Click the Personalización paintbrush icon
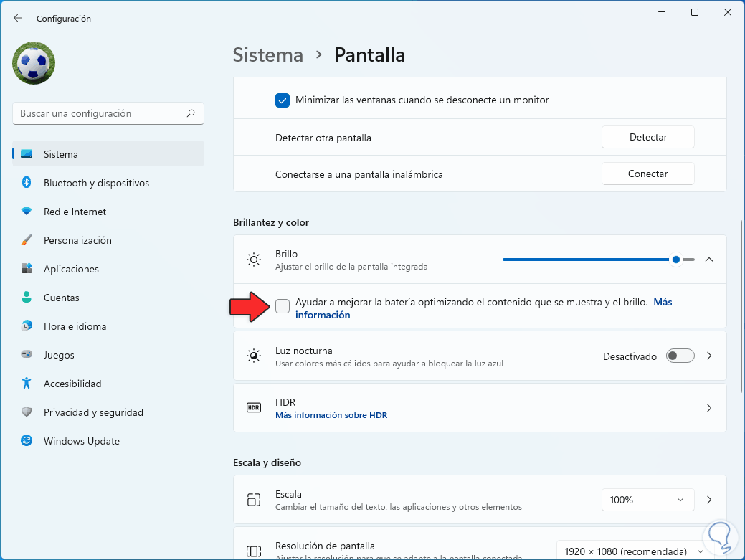745x560 pixels. pos(27,240)
